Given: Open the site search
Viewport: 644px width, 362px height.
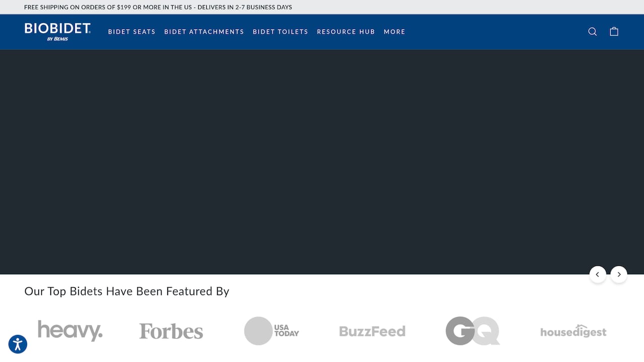Looking at the screenshot, I should pyautogui.click(x=592, y=31).
